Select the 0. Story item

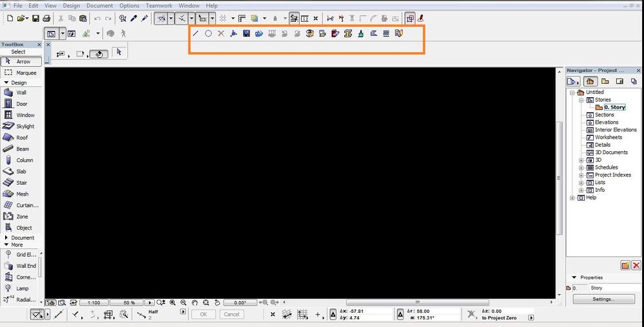click(x=614, y=107)
